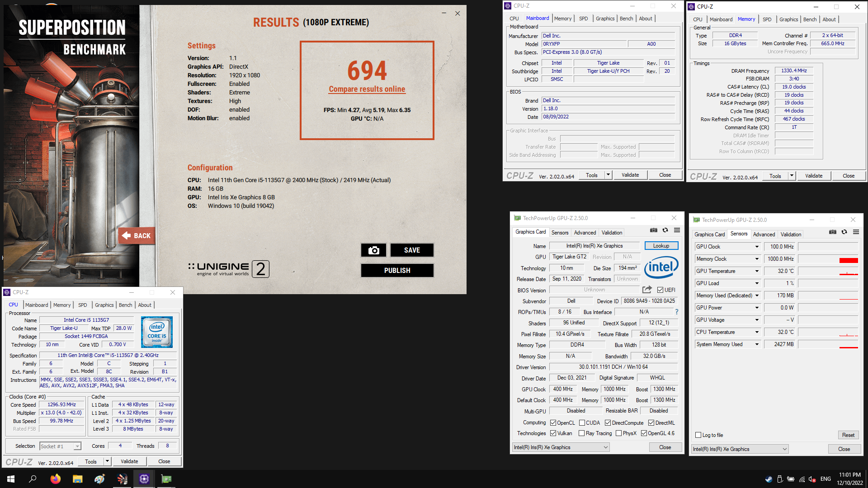Click refresh icon in GPU-Z Sensors window
Viewport: 868px width, 488px height.
tap(844, 232)
